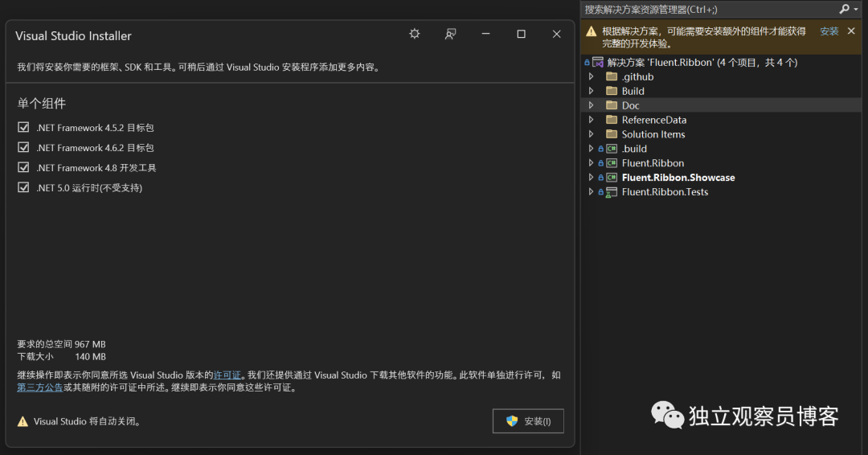Open the 许可证 license link

pyautogui.click(x=227, y=375)
